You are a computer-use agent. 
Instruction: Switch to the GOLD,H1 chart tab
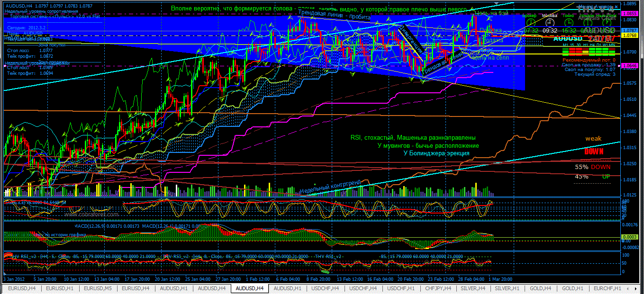pos(574,288)
